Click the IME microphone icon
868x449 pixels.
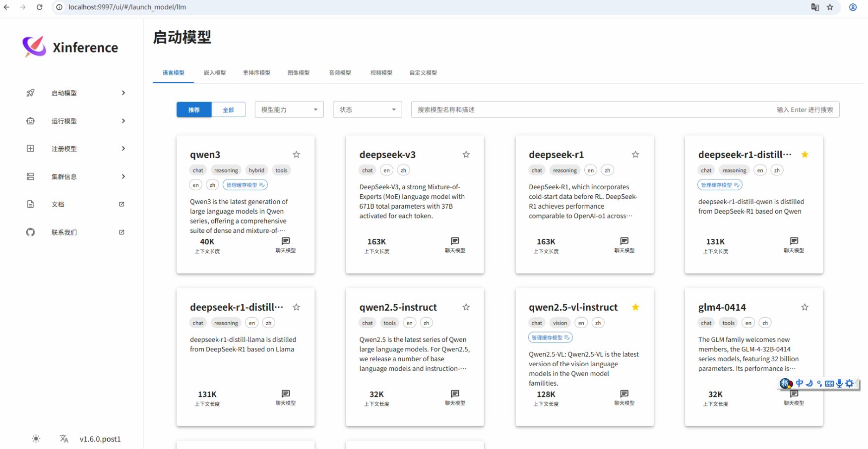pyautogui.click(x=839, y=383)
